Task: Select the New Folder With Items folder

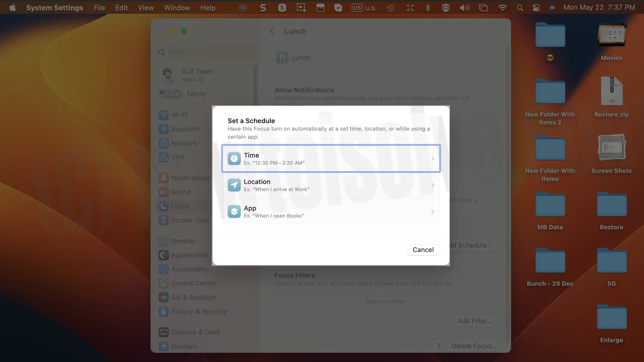Action: pos(550,158)
